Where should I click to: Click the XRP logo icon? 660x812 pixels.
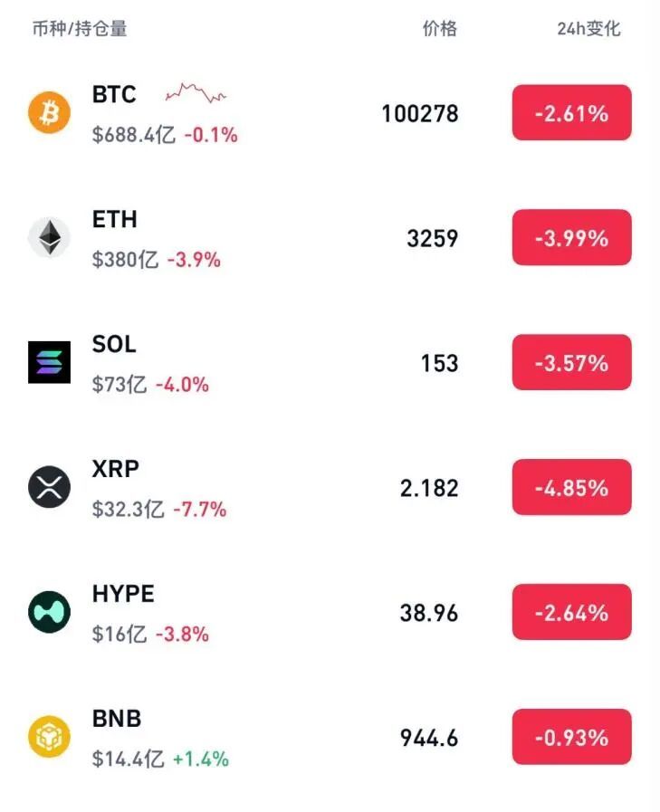(49, 487)
